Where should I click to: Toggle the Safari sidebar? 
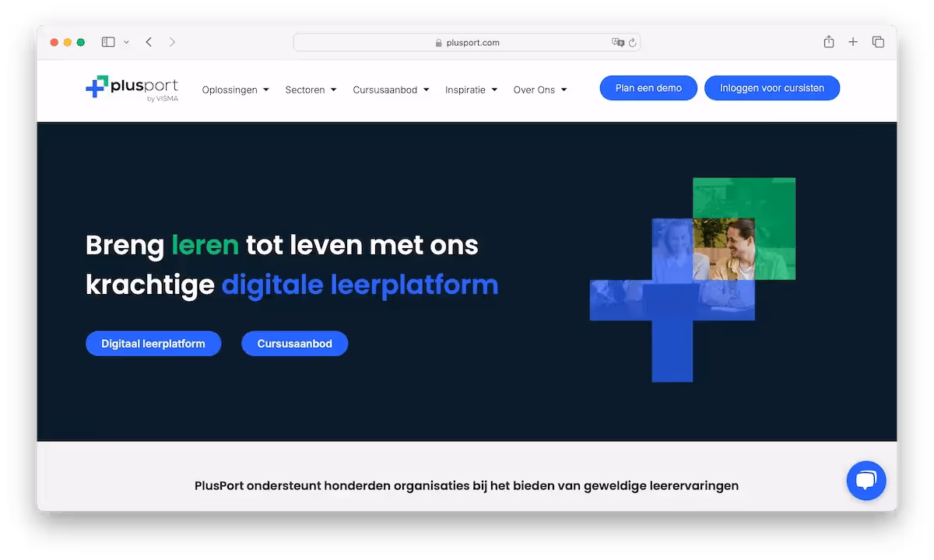tap(107, 41)
